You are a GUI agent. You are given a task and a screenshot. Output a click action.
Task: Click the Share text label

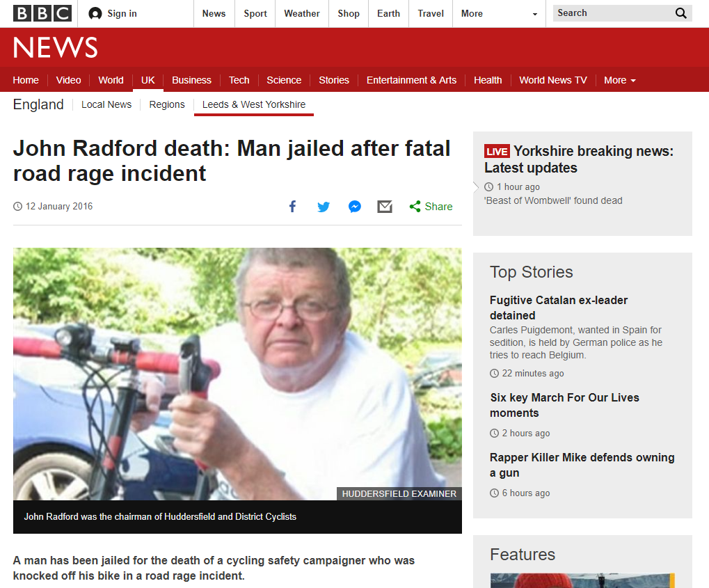(x=438, y=207)
